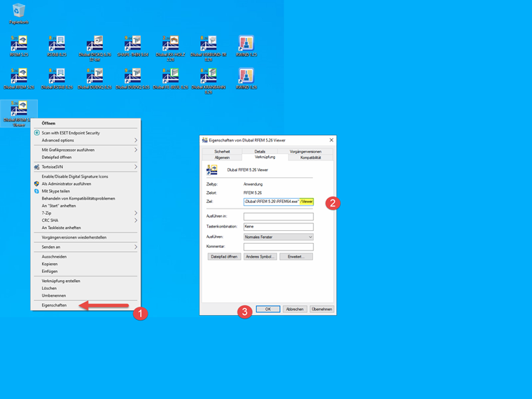Select the Dlubal RX-HOLZ 2.26 shortcut
This screenshot has width=532, height=399.
pyautogui.click(x=170, y=48)
